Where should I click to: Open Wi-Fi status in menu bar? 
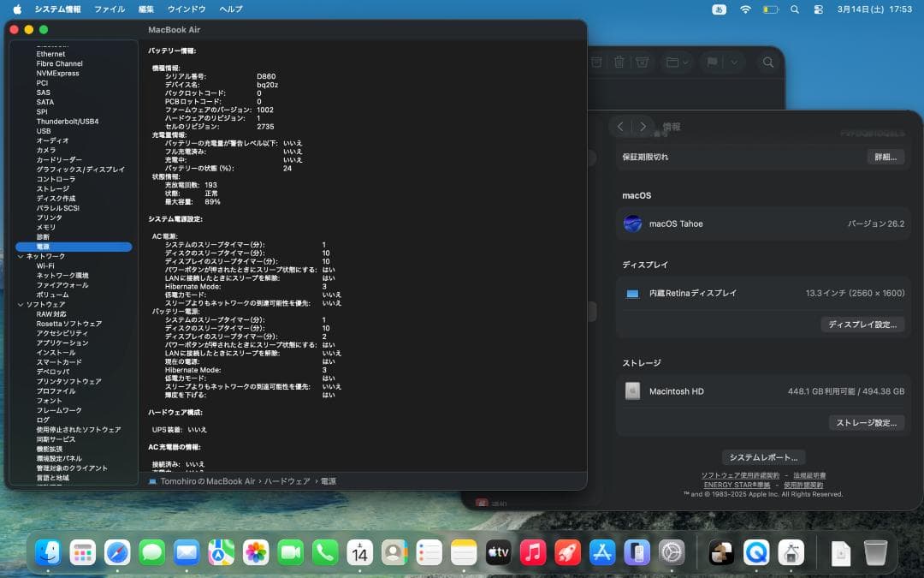click(x=745, y=9)
